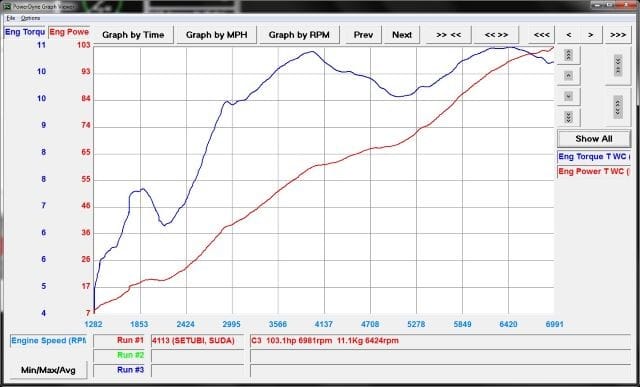This screenshot has width=640, height=387.
Task: Click the 4137 RPM x-axis label
Action: [x=324, y=325]
